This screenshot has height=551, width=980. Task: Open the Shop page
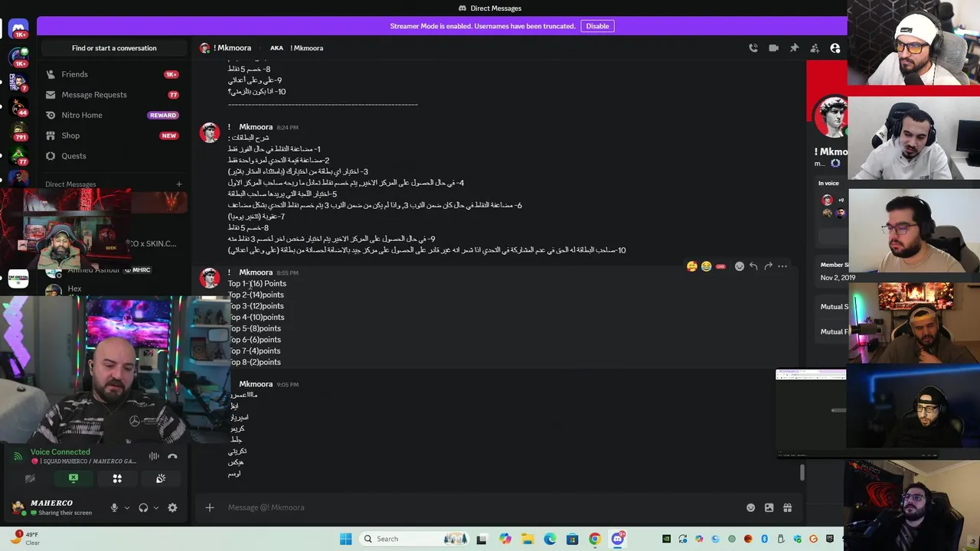[114, 135]
